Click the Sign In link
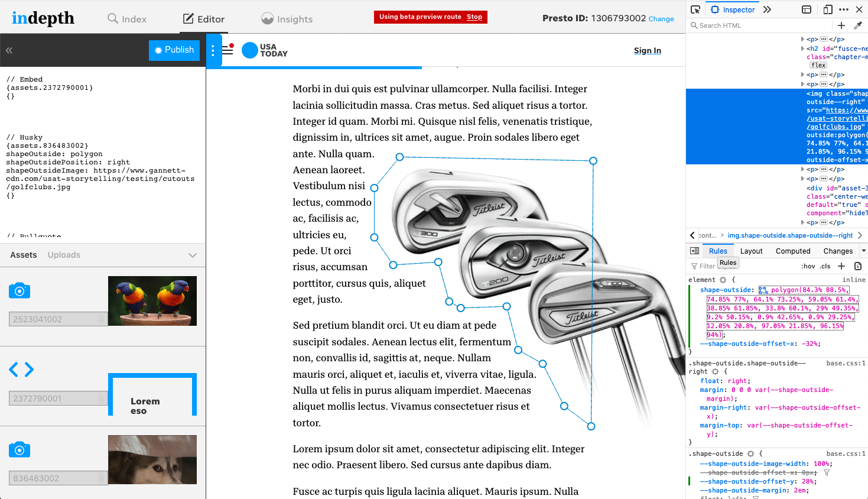Viewport: 868px width, 499px height. point(647,51)
